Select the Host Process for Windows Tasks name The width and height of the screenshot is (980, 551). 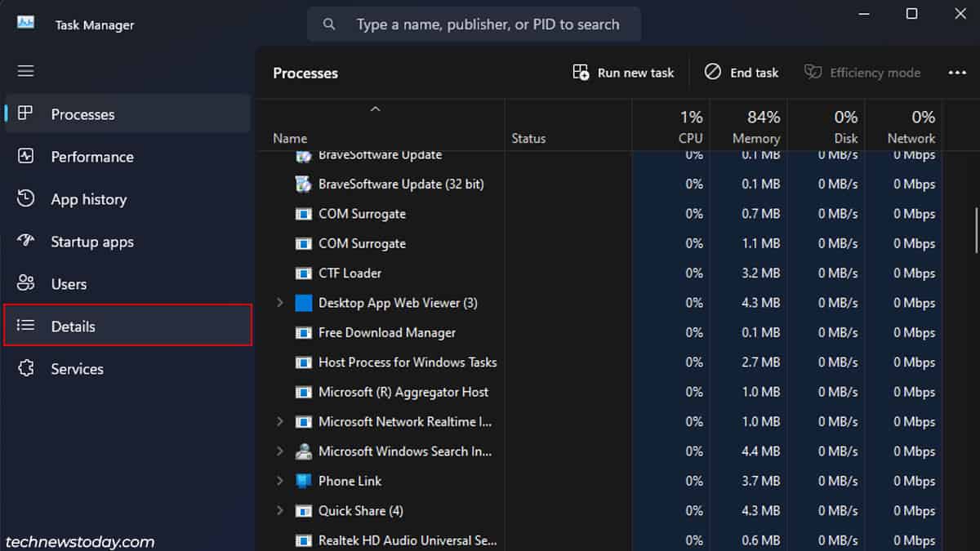[408, 362]
